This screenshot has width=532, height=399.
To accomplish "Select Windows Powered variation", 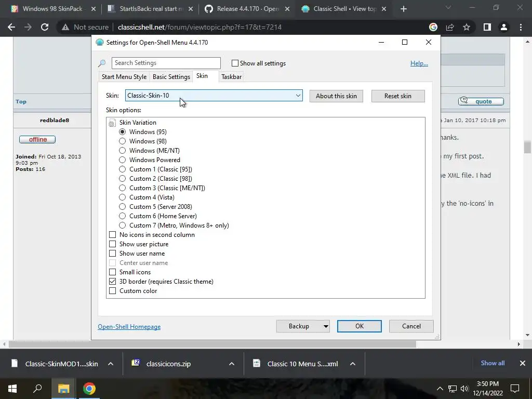I will (x=123, y=160).
